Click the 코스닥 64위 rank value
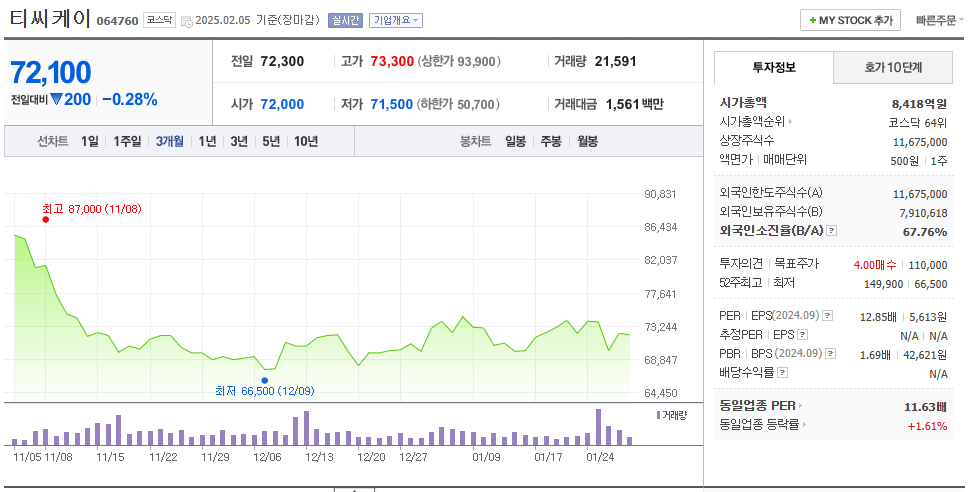 click(x=918, y=122)
